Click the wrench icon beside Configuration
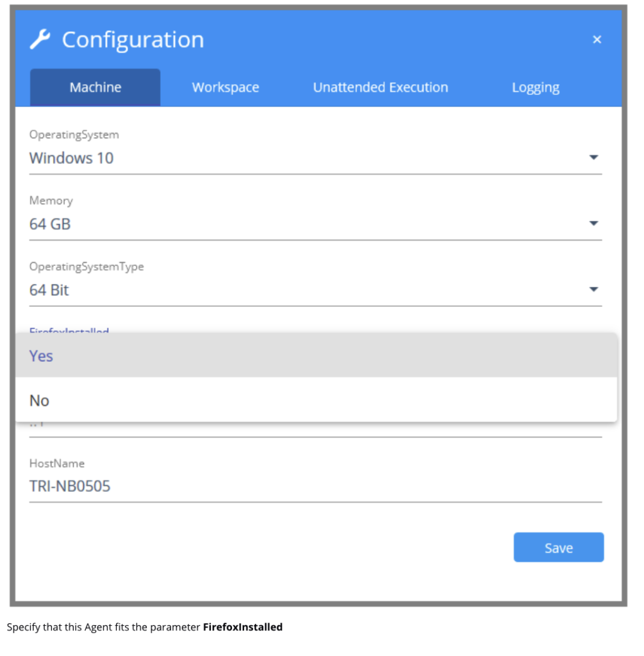Image resolution: width=644 pixels, height=656 pixels. click(x=40, y=40)
